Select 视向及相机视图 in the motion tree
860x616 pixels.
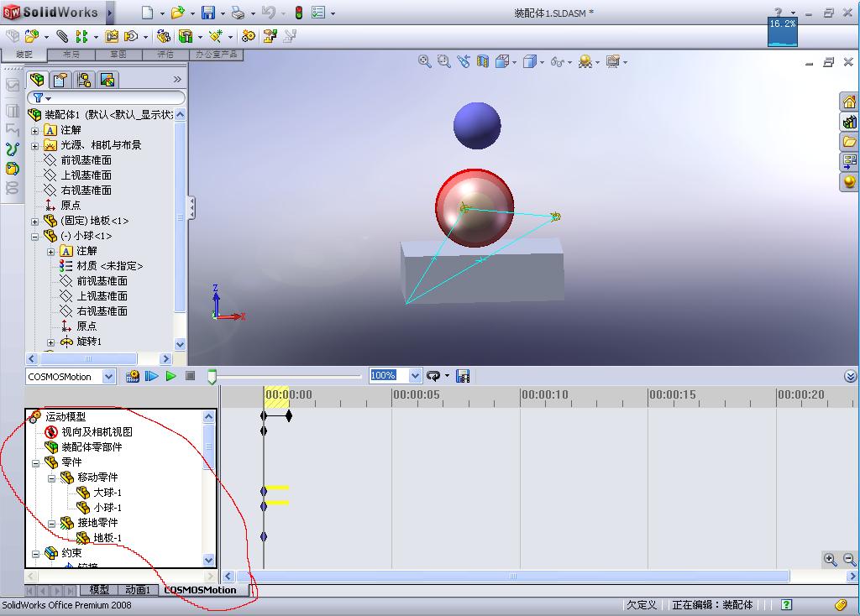(97, 432)
